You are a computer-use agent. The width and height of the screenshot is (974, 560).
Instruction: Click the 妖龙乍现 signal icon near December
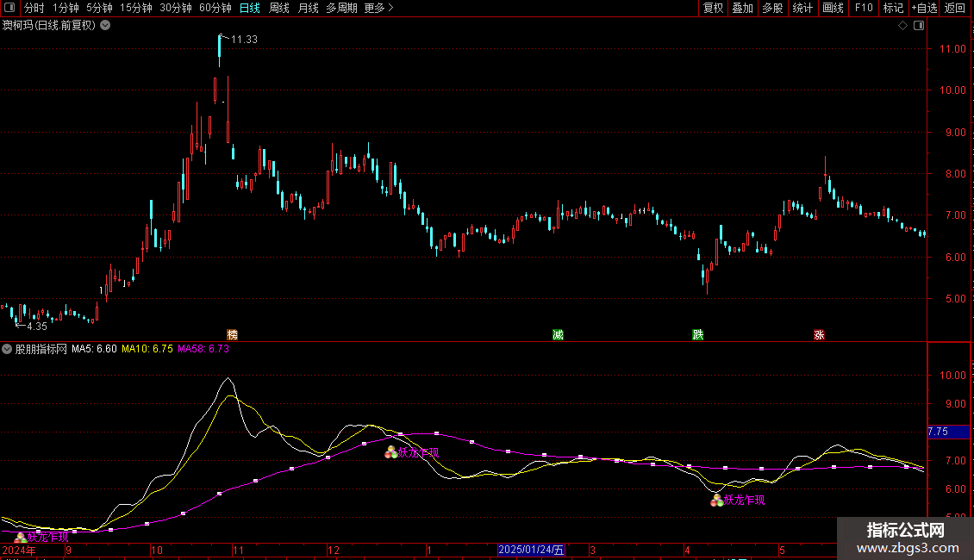click(x=390, y=452)
